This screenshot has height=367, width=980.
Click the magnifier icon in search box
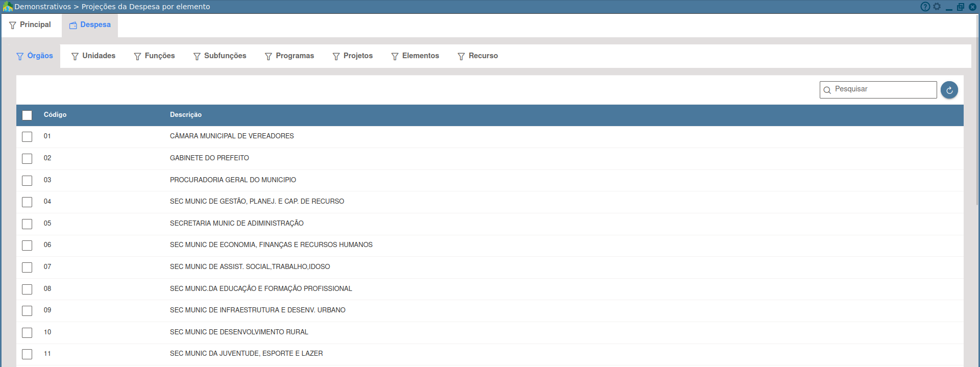[827, 90]
